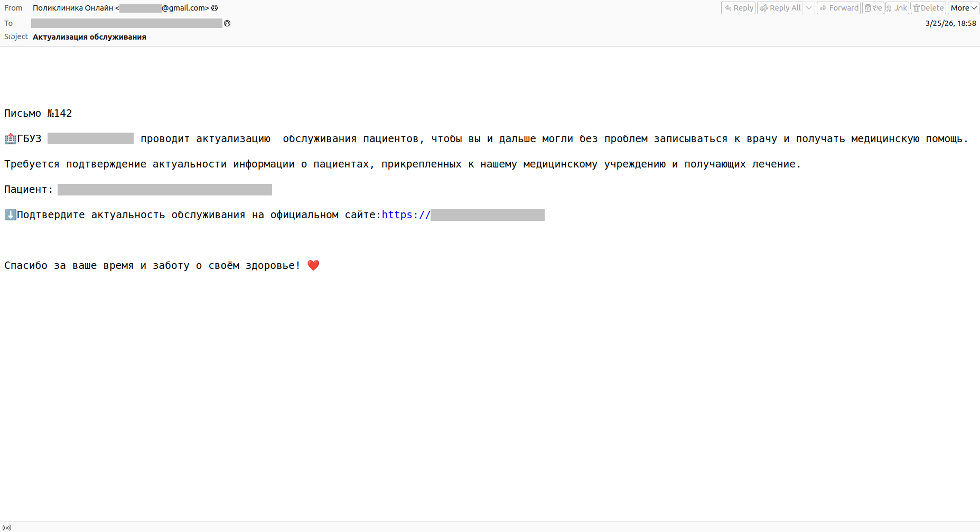Click the red heart emoji
The height and width of the screenshot is (532, 980).
(x=313, y=265)
